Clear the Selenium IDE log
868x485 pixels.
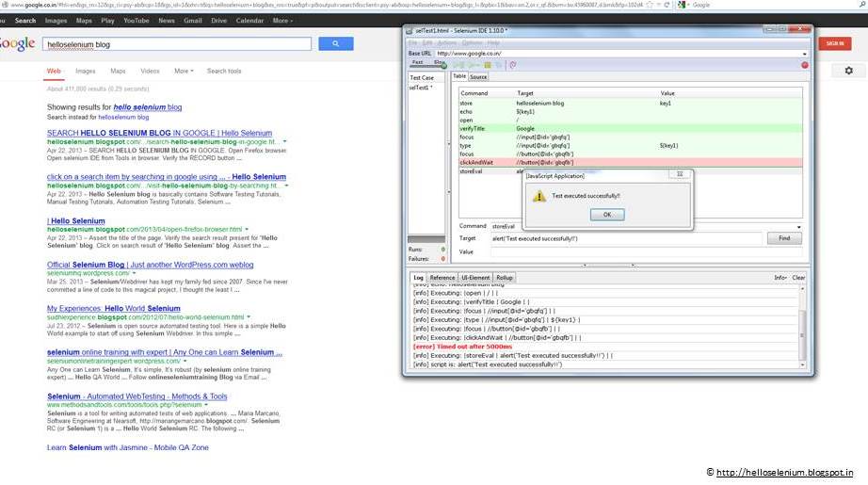pyautogui.click(x=798, y=278)
